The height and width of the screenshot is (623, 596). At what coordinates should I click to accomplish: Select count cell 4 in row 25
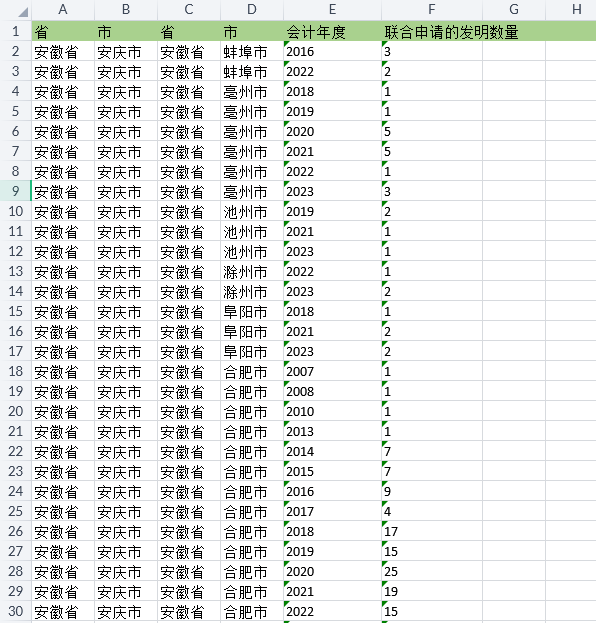coord(432,511)
